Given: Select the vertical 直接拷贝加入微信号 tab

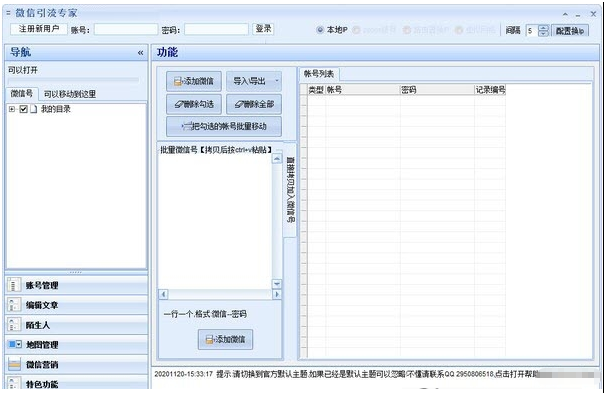Looking at the screenshot, I should 290,189.
